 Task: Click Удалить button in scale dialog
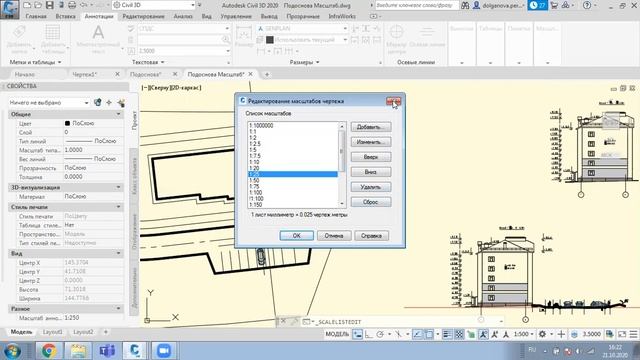point(371,187)
